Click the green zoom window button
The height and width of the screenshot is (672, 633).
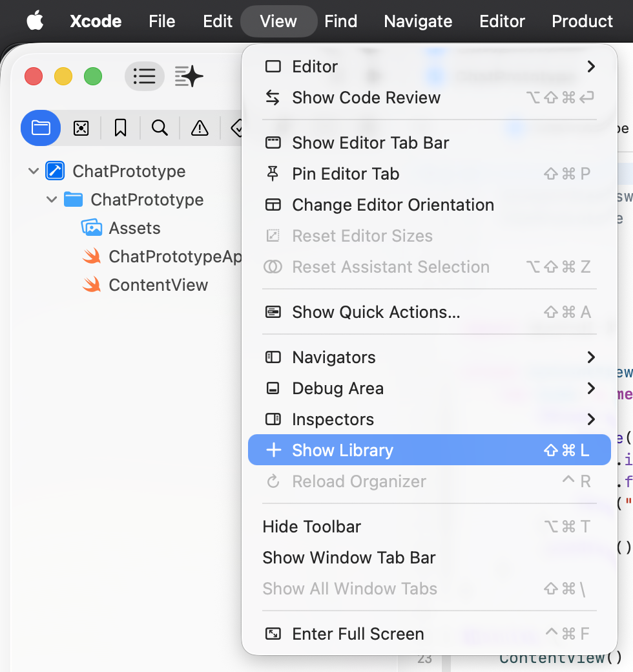tap(93, 76)
